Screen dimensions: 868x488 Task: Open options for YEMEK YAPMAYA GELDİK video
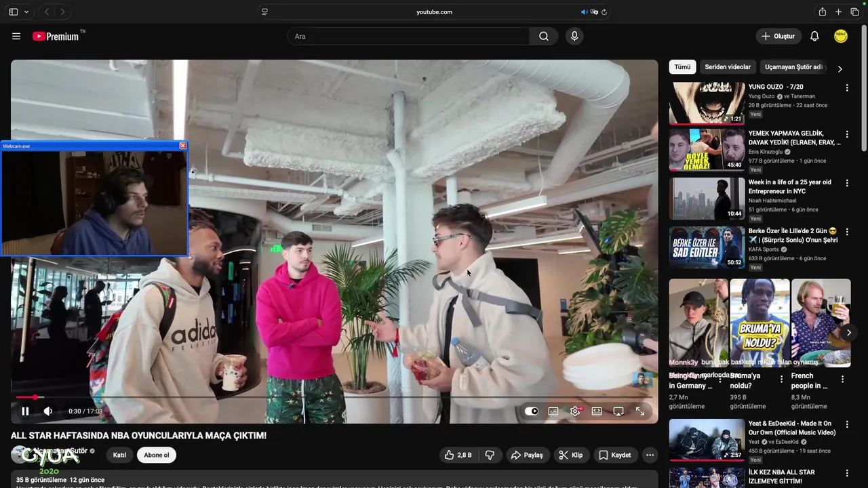point(846,135)
